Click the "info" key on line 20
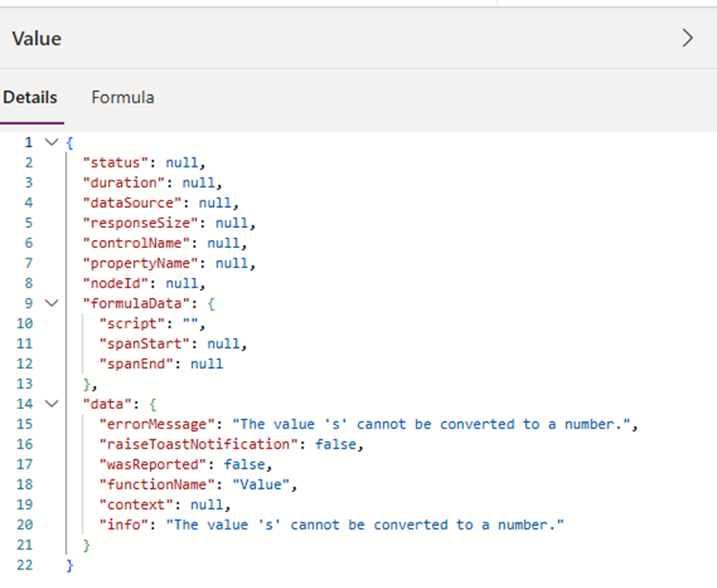Image resolution: width=717 pixels, height=588 pixels. [x=124, y=525]
